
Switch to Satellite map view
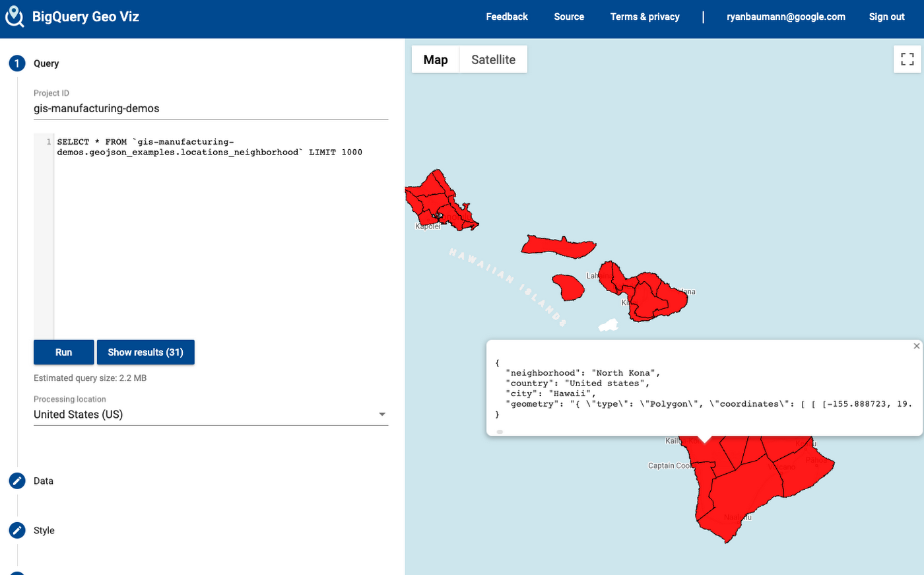pos(493,59)
